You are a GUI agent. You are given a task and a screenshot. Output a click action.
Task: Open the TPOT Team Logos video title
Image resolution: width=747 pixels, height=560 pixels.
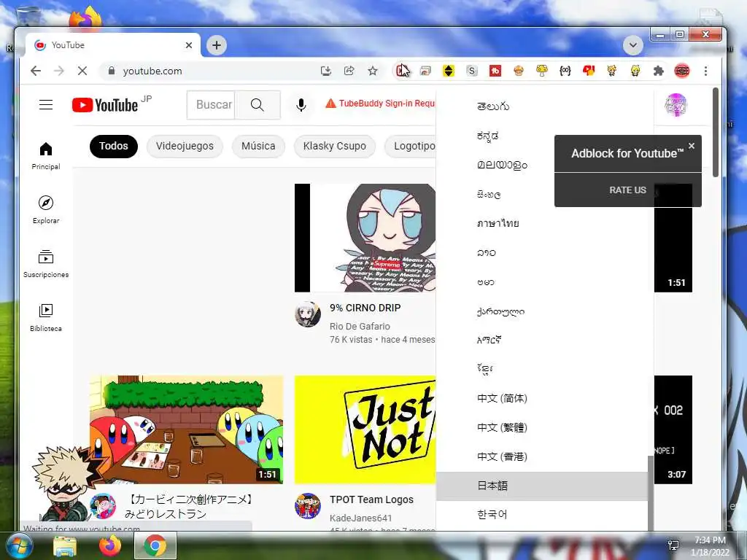371,499
